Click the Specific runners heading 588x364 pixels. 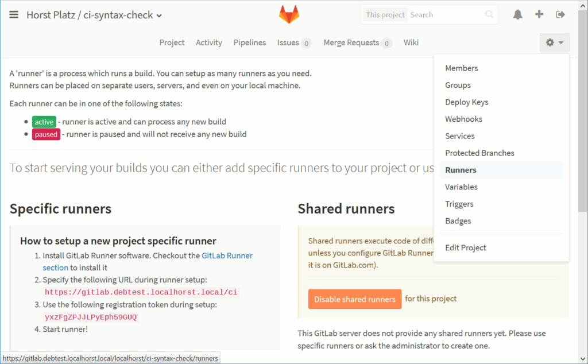[61, 209]
